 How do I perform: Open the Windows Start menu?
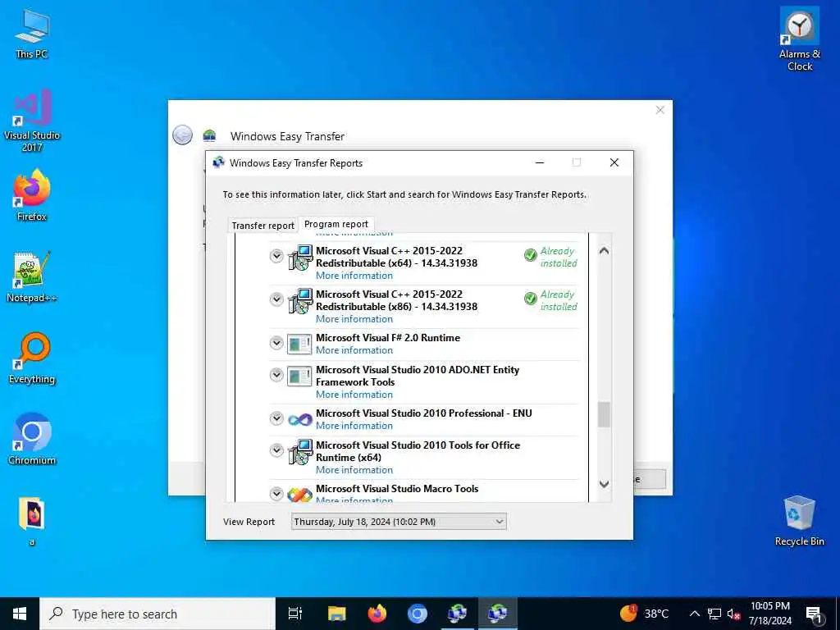20,614
